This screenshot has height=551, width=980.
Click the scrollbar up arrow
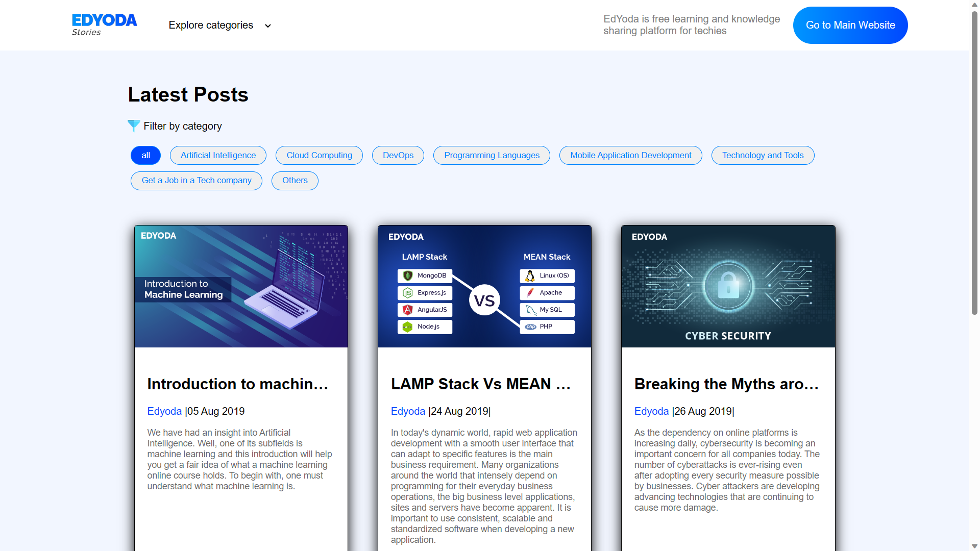974,5
